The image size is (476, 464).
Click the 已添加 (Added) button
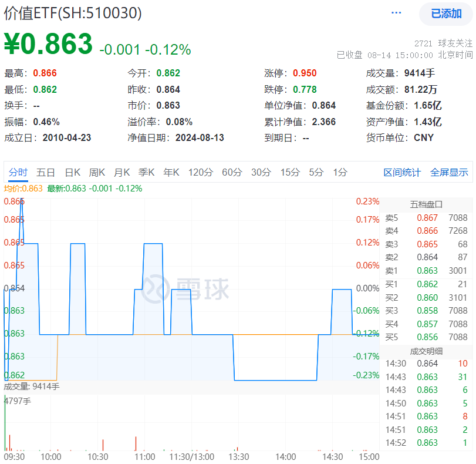point(446,13)
